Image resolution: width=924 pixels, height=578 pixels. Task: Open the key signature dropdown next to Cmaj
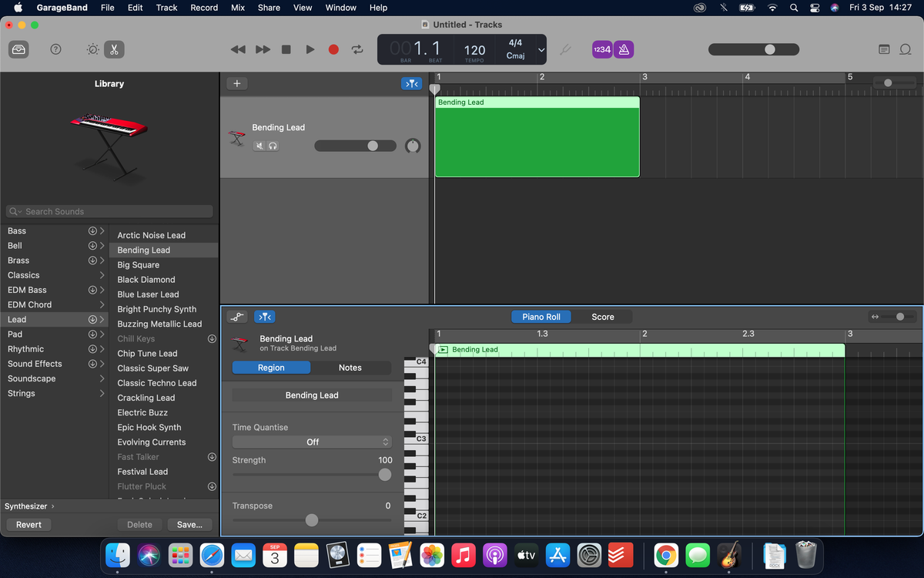coord(541,49)
